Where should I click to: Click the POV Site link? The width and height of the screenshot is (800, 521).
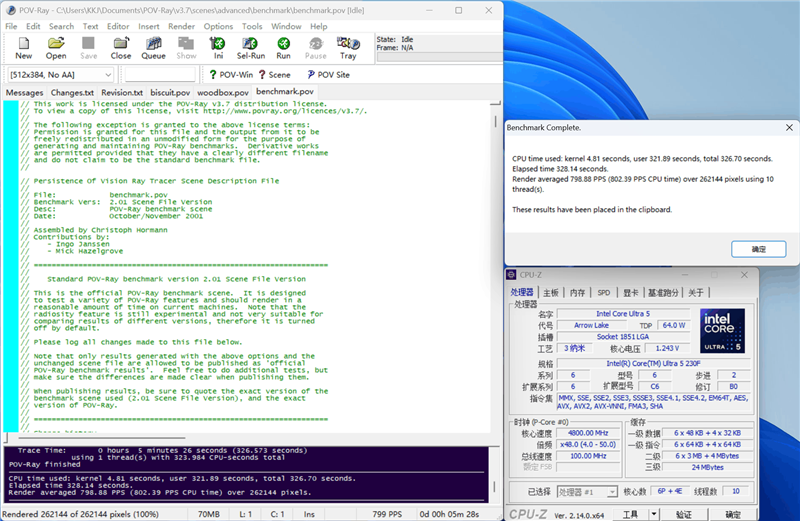coord(328,75)
